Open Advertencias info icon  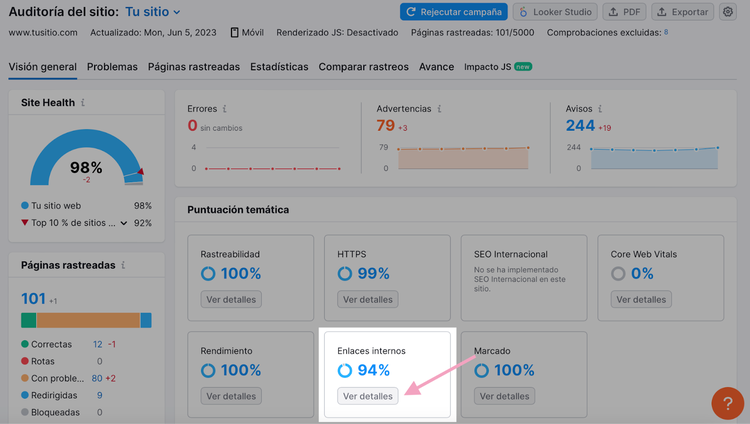coord(439,109)
